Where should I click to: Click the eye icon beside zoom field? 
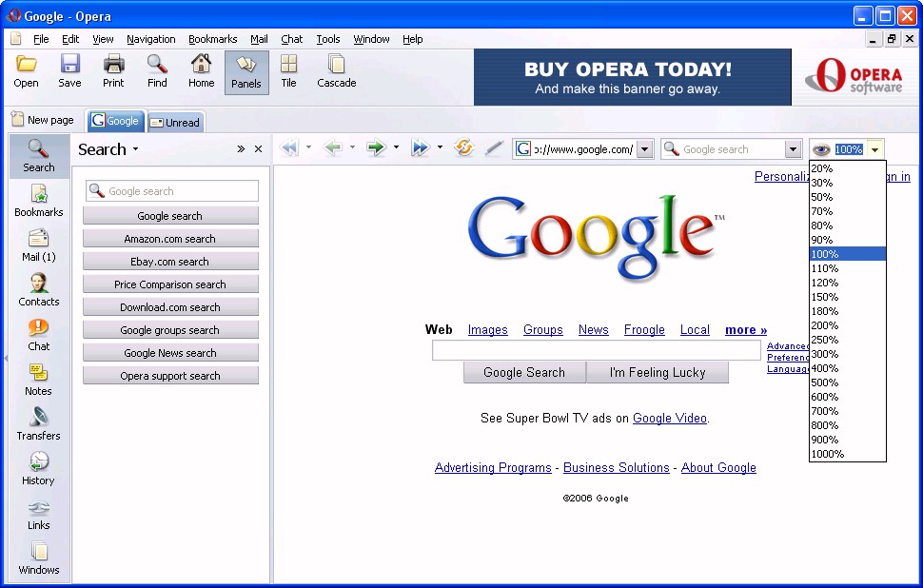click(x=821, y=149)
